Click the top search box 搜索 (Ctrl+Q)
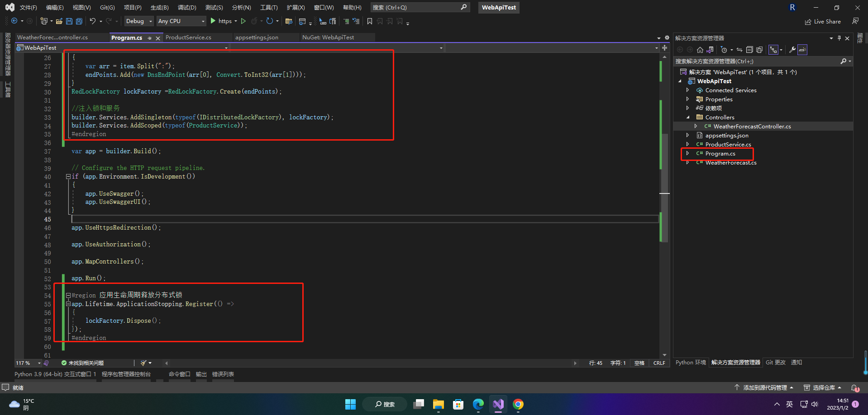Image resolution: width=868 pixels, height=415 pixels. coord(420,8)
